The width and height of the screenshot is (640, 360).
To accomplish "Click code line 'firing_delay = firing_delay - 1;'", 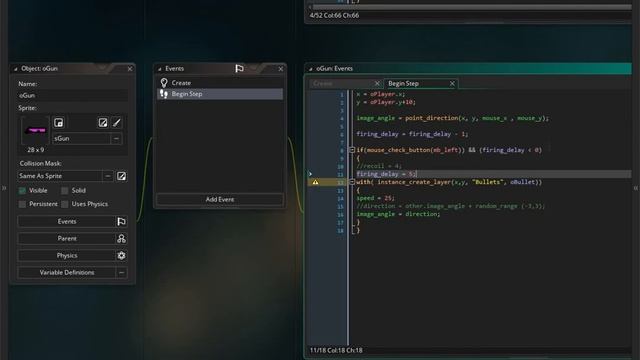I will coord(412,134).
